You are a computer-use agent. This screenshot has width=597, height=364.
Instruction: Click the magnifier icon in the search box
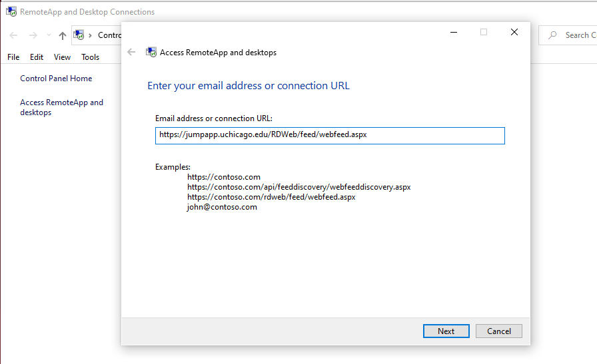pos(552,35)
